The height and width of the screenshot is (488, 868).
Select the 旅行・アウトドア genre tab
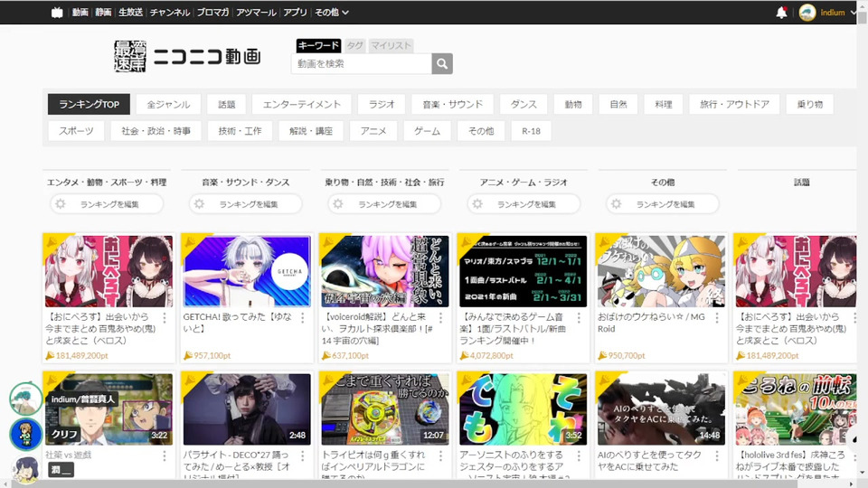coord(734,104)
